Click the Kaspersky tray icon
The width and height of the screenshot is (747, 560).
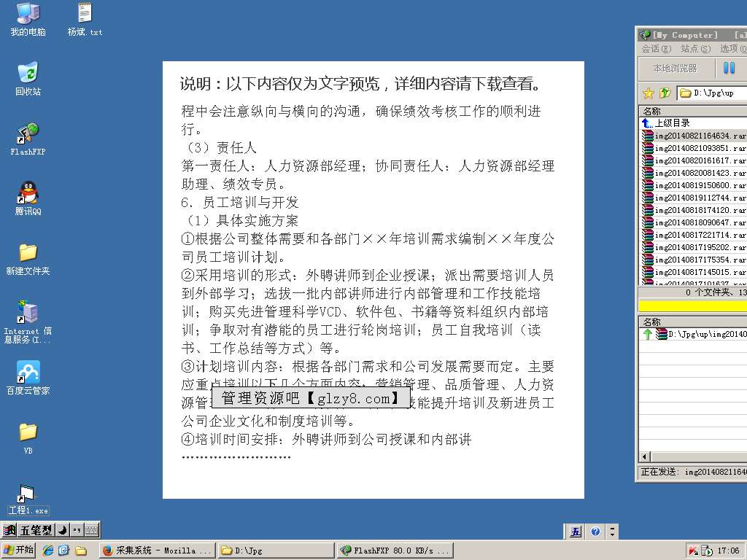point(693,551)
